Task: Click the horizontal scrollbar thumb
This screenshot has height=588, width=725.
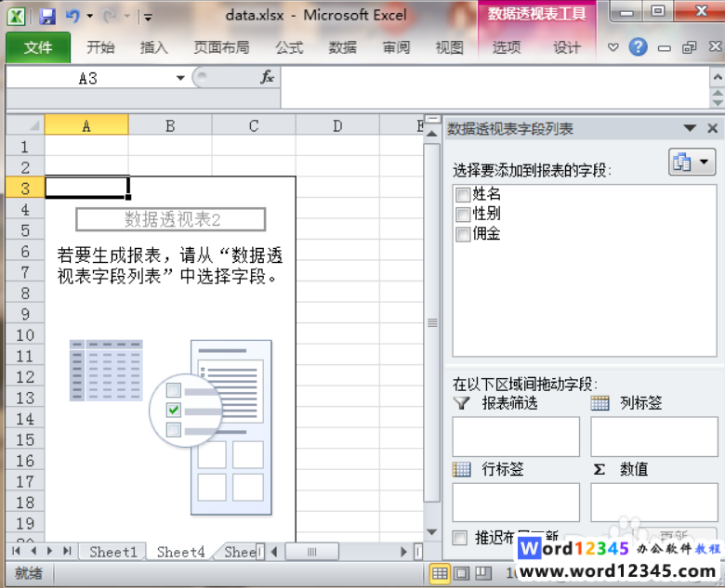Action: 312,551
